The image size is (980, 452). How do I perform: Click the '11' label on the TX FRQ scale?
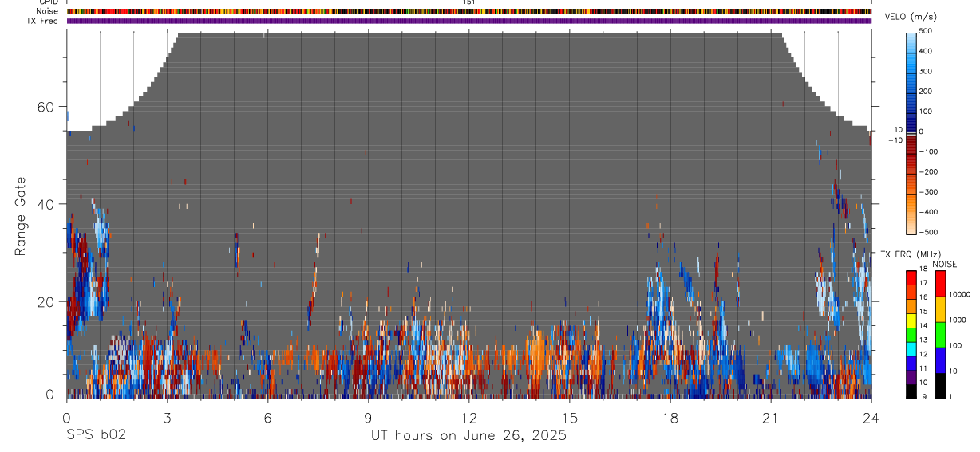tap(923, 368)
